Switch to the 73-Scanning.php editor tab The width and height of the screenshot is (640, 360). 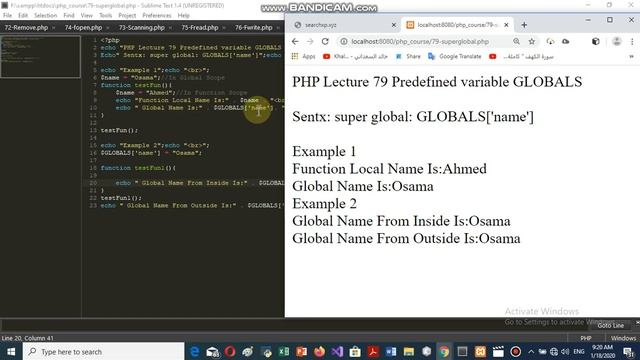[142, 27]
